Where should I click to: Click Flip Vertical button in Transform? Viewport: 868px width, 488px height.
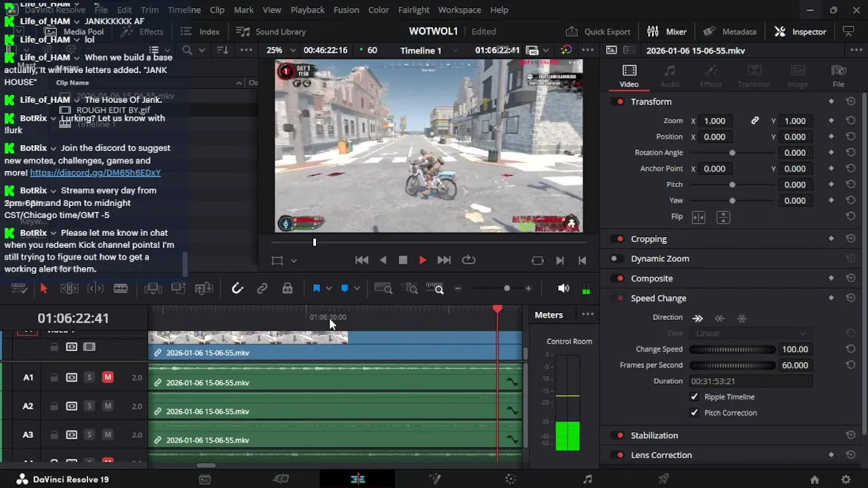pyautogui.click(x=724, y=218)
